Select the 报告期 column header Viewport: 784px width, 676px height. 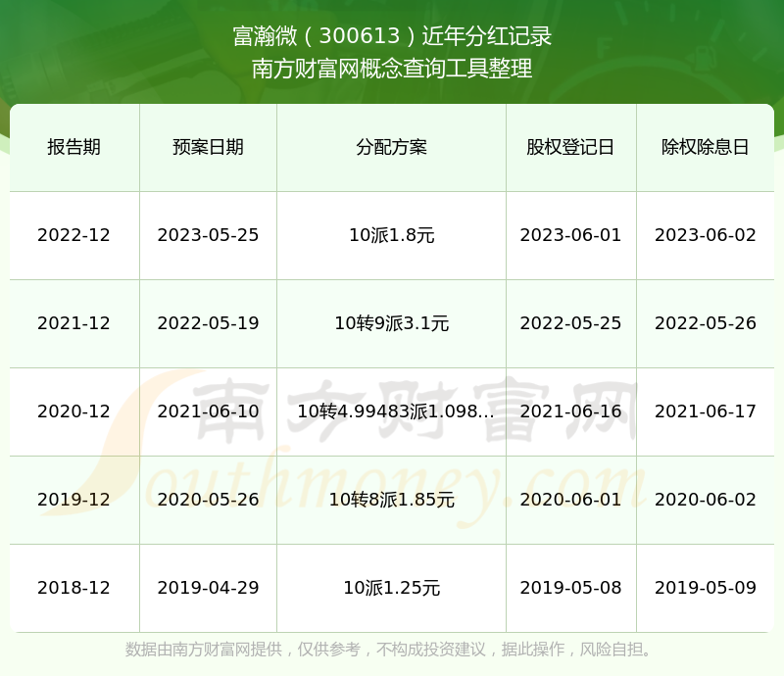pos(74,147)
